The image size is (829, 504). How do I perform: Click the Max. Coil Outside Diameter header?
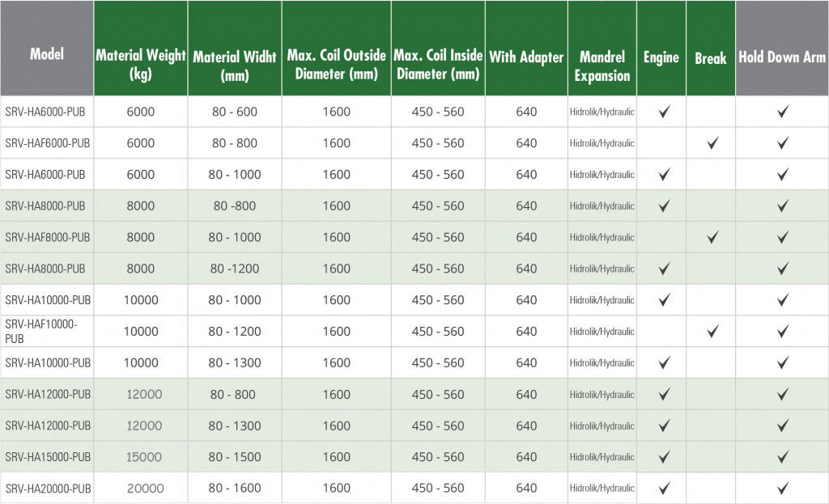pyautogui.click(x=336, y=65)
